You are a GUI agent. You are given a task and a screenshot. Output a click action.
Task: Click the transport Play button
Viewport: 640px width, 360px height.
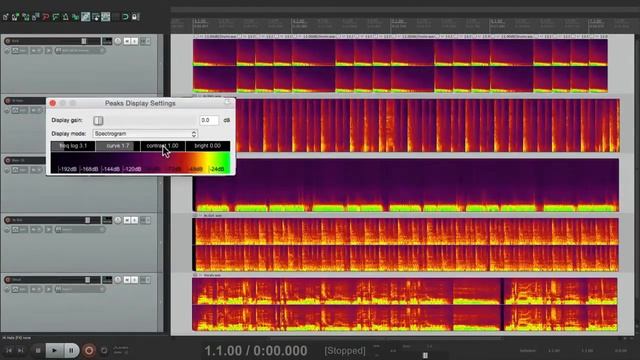pyautogui.click(x=54, y=350)
